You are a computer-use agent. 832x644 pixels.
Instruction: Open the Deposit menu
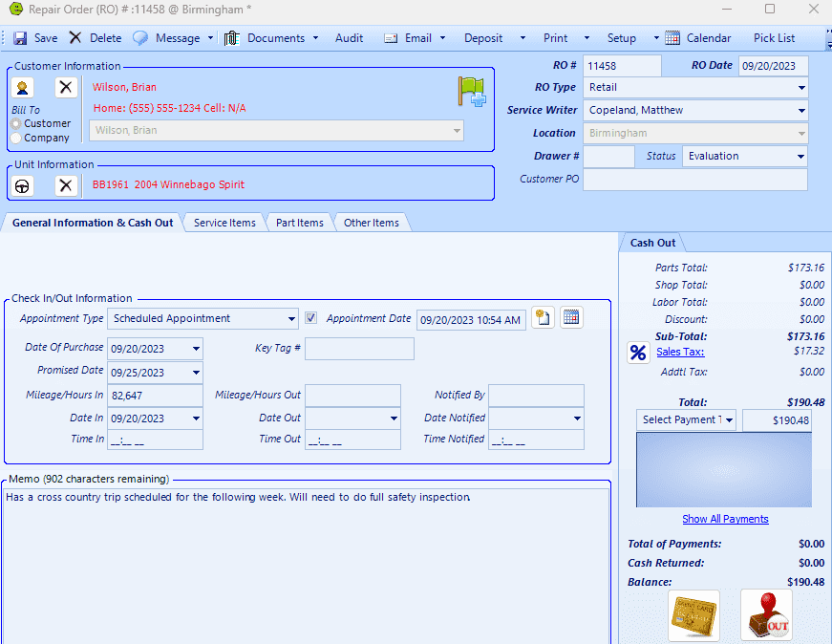pyautogui.click(x=483, y=38)
